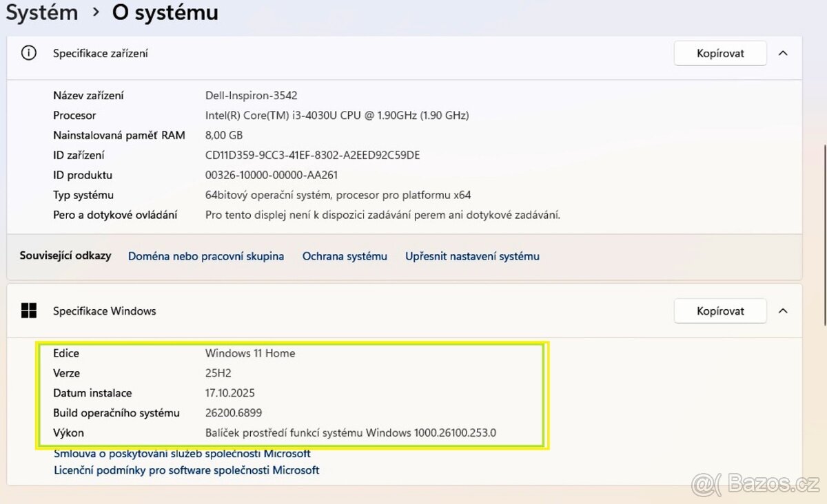Open Doména nebo pracovní skupina link
The image size is (827, 504).
pos(206,256)
